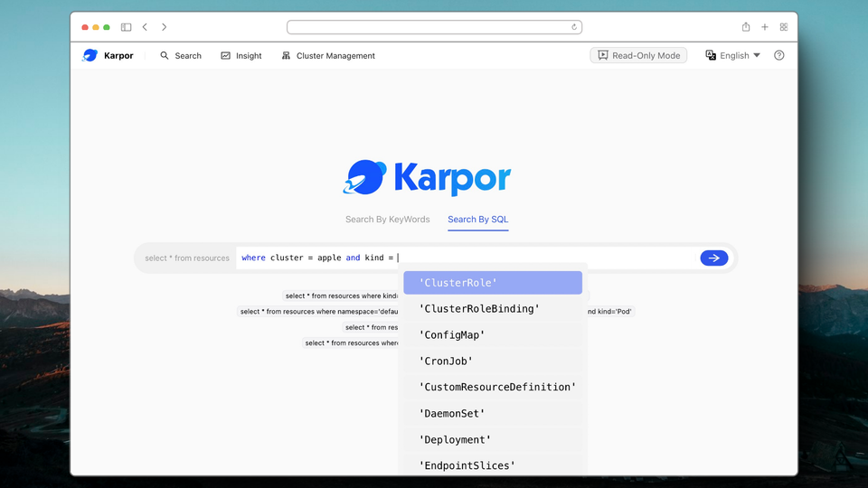Screen dimensions: 868x488
Task: Click the large Karpor logo image
Action: click(426, 178)
